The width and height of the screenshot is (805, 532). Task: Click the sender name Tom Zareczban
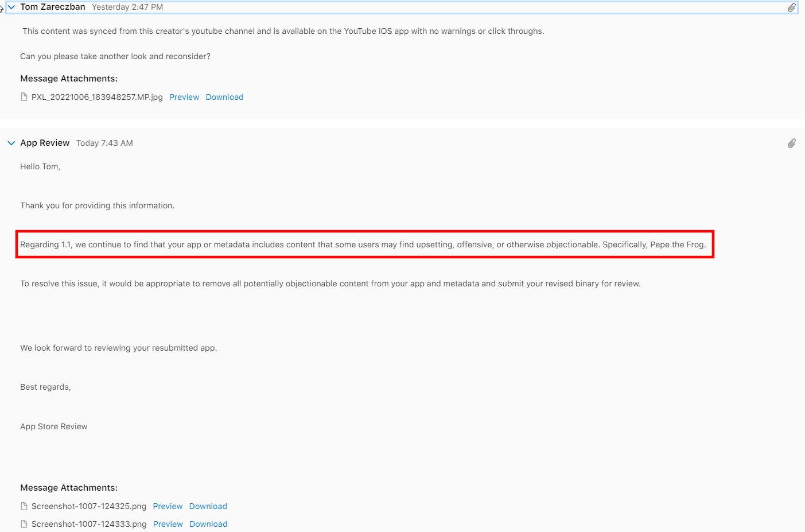53,7
